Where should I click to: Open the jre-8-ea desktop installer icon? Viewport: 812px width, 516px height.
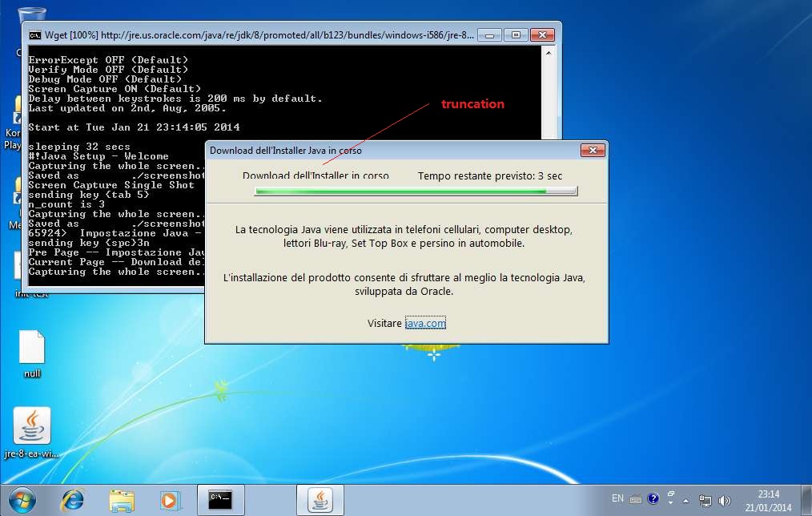point(32,426)
